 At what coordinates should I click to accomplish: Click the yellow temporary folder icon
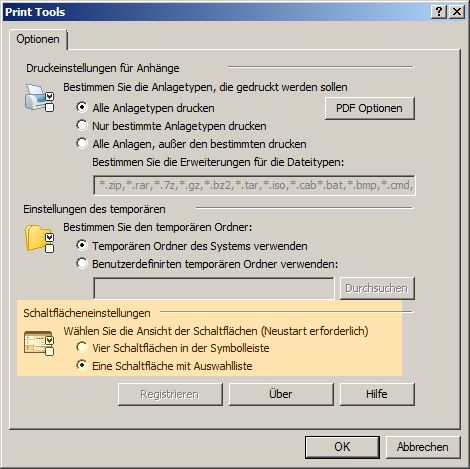coord(39,239)
